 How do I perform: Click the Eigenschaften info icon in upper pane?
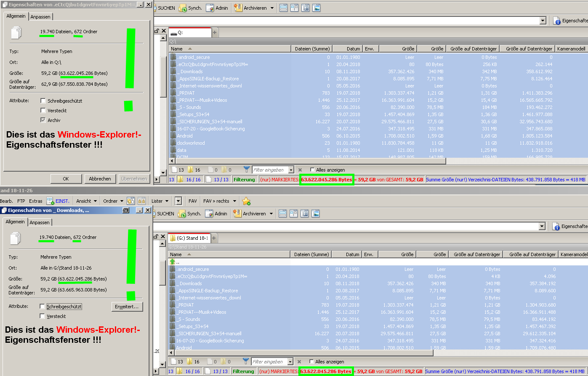557,21
